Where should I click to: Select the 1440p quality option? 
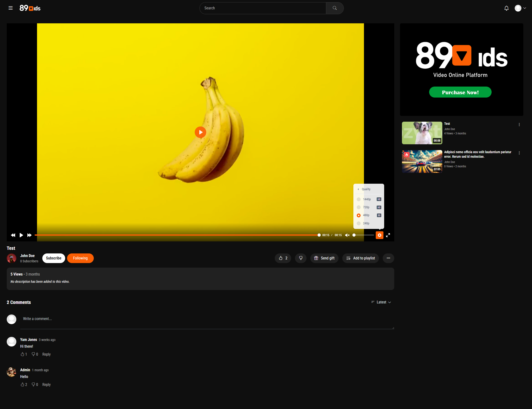coord(367,199)
